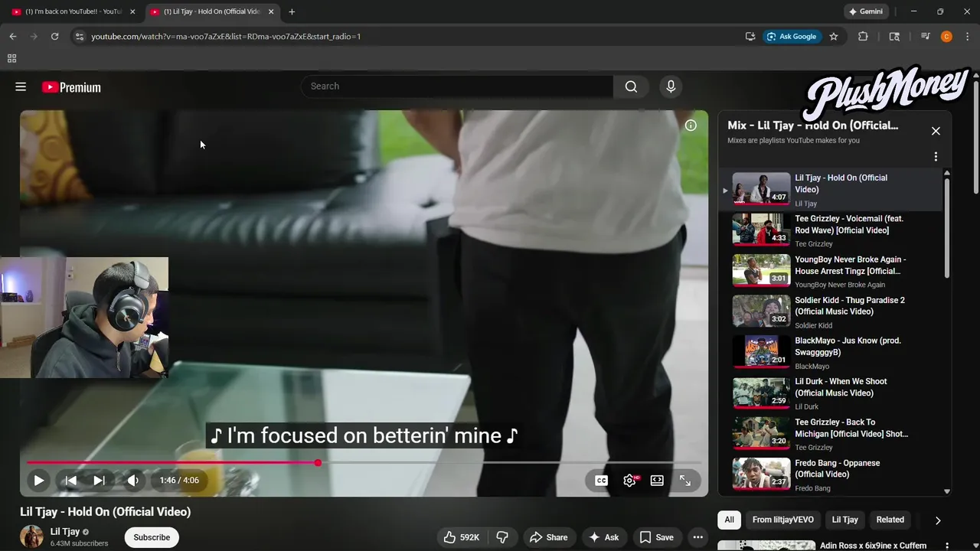Open the Ask AI button

pyautogui.click(x=603, y=537)
